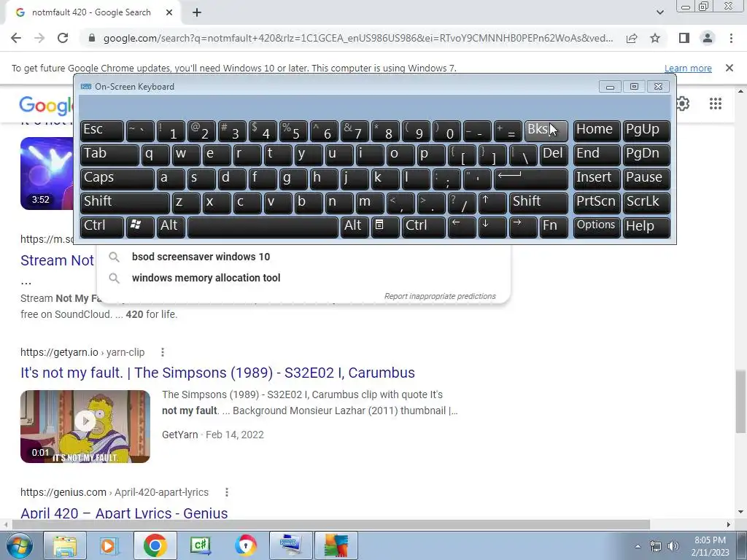Open the 3:52 video thumbnail
The width and height of the screenshot is (747, 560).
tap(47, 174)
